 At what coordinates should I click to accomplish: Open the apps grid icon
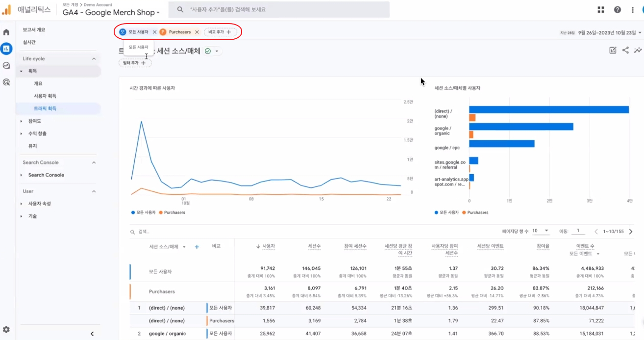pyautogui.click(x=601, y=9)
